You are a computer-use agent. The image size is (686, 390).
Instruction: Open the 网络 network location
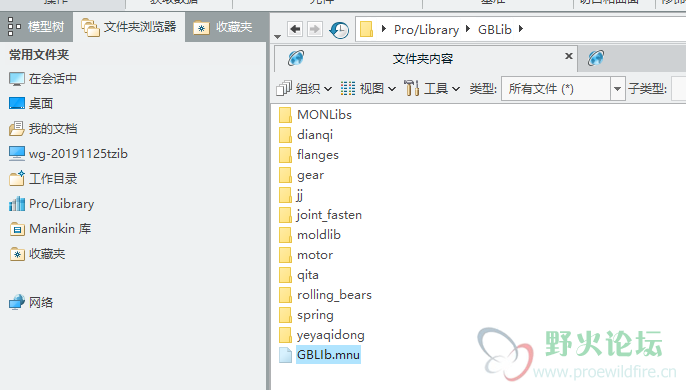coord(31,302)
